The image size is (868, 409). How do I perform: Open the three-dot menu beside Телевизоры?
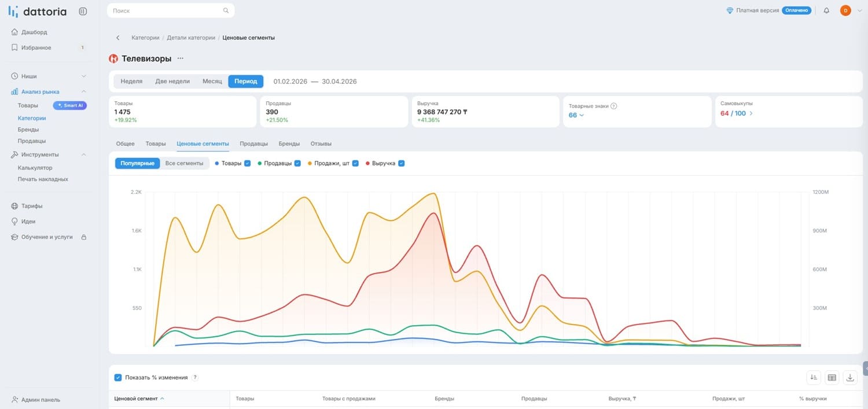click(x=180, y=58)
